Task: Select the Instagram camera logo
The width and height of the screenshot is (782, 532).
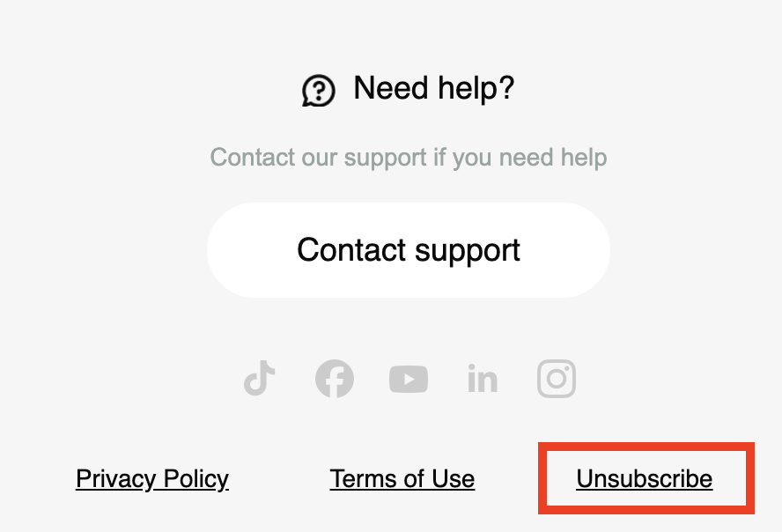Action: (x=557, y=379)
